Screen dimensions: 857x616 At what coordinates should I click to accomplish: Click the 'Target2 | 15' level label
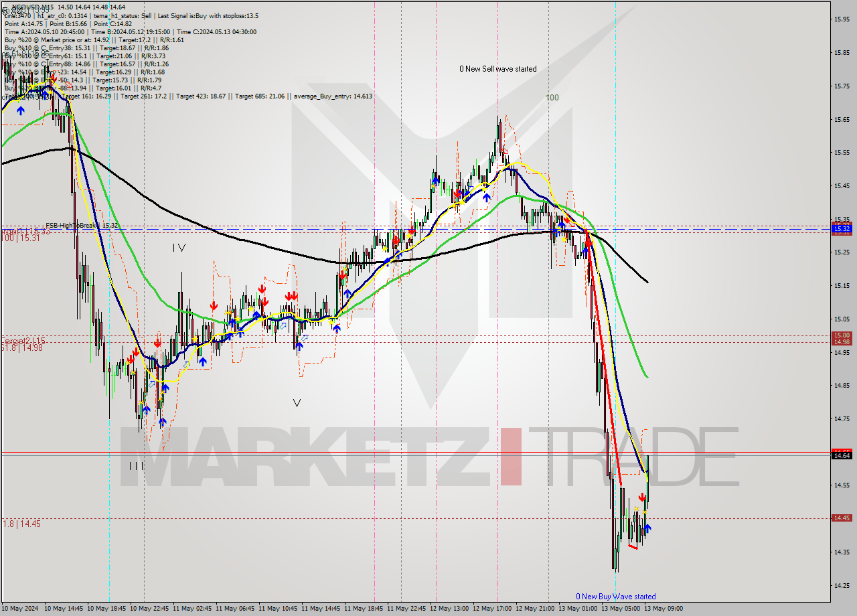23,340
